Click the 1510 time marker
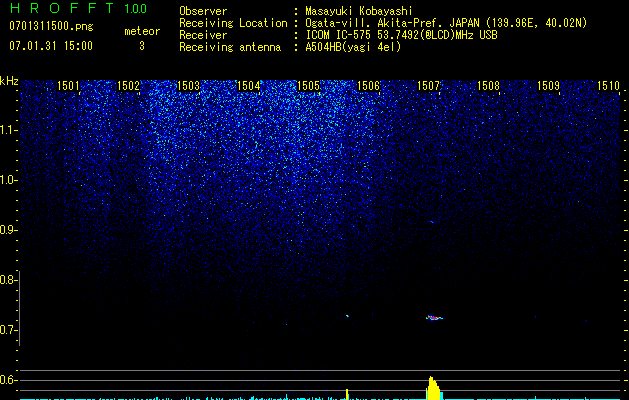629x400 pixels. pos(609,86)
